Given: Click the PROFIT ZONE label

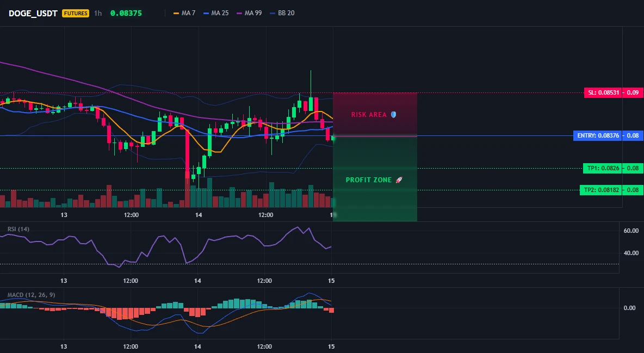Looking at the screenshot, I should pos(369,180).
